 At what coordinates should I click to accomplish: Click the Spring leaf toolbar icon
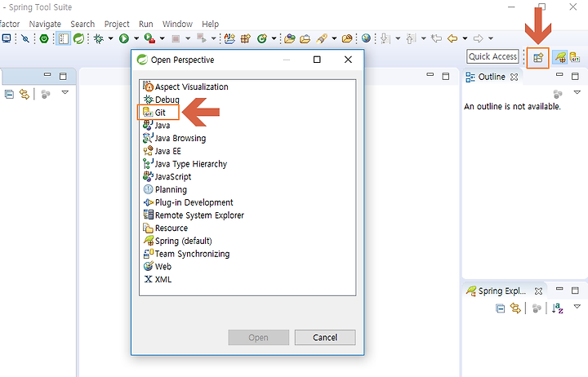pyautogui.click(x=78, y=38)
